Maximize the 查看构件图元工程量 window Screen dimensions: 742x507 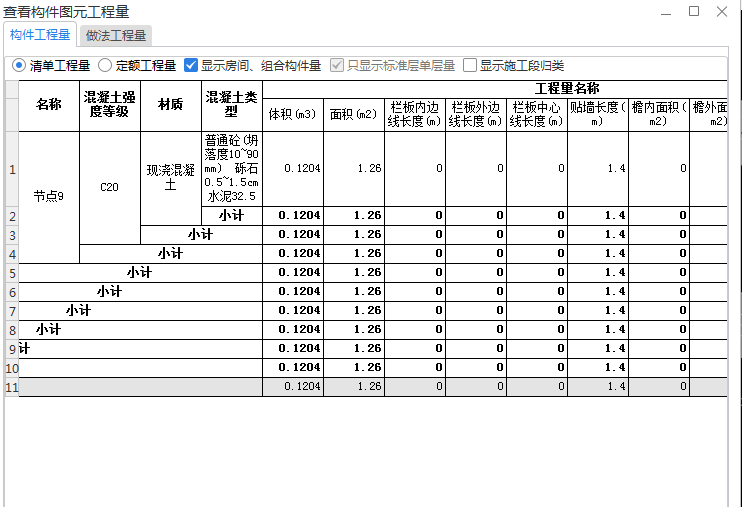pyautogui.click(x=694, y=11)
